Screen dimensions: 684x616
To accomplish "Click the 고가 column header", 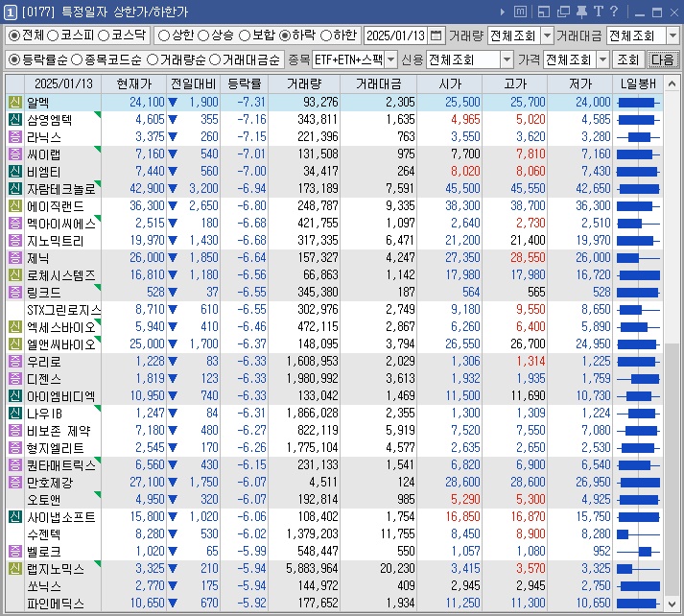I will click(x=515, y=83).
